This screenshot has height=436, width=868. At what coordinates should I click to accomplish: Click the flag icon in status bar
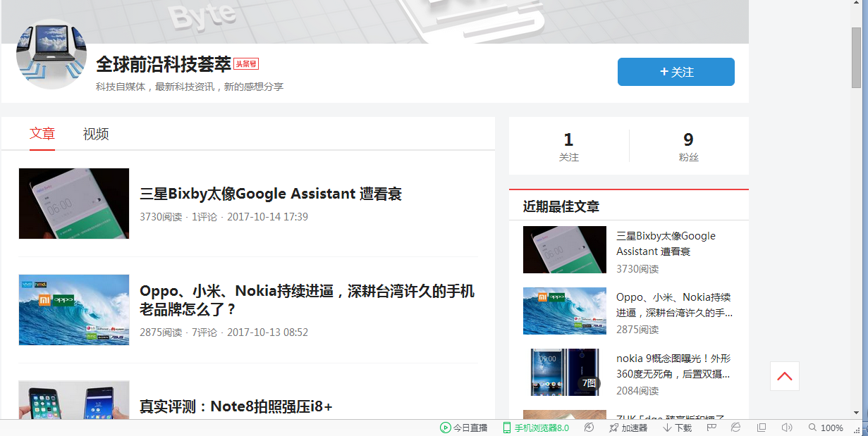(x=711, y=428)
